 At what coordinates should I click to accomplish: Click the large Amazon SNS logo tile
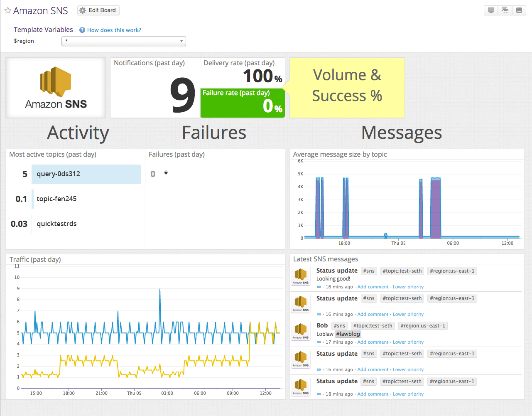[x=55, y=88]
